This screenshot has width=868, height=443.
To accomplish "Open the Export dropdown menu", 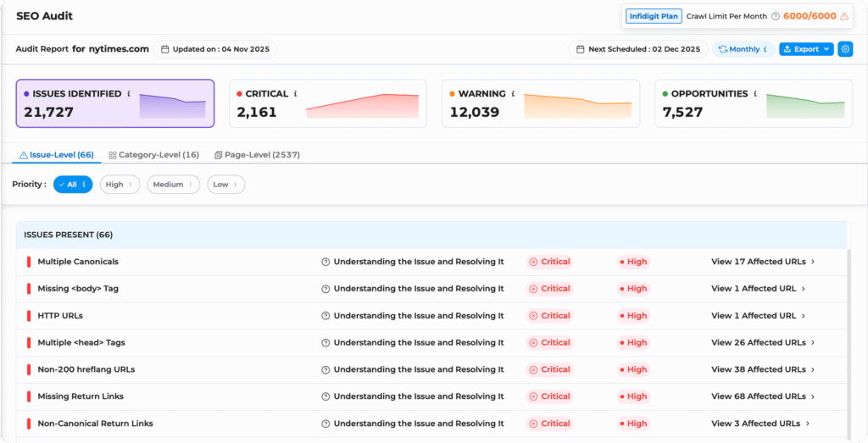I will pos(806,49).
